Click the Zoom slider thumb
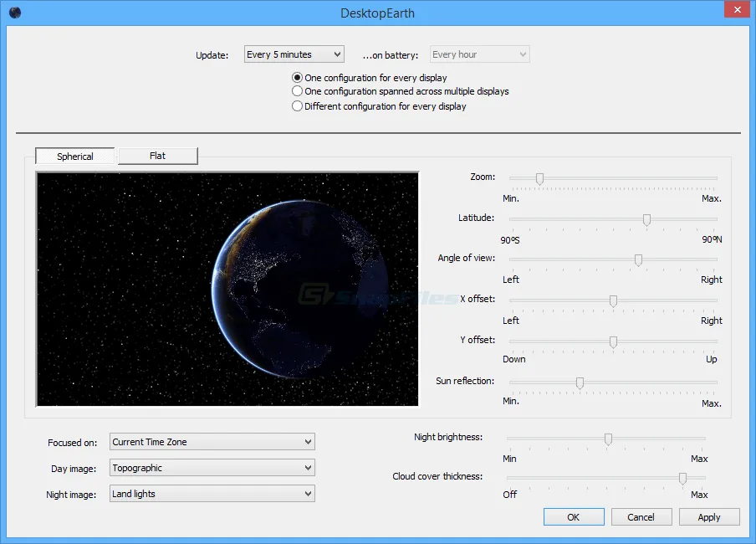 point(539,179)
